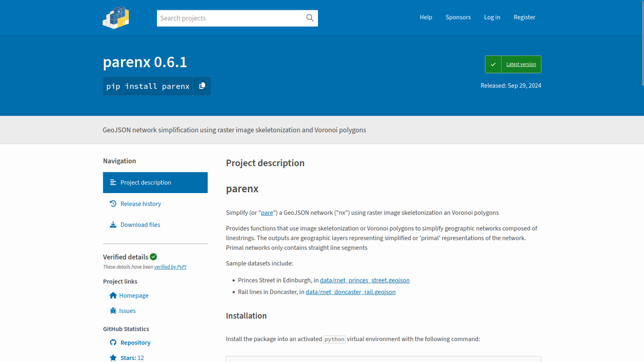This screenshot has height=362, width=644.
Task: Click the Release history clock icon
Action: click(113, 204)
